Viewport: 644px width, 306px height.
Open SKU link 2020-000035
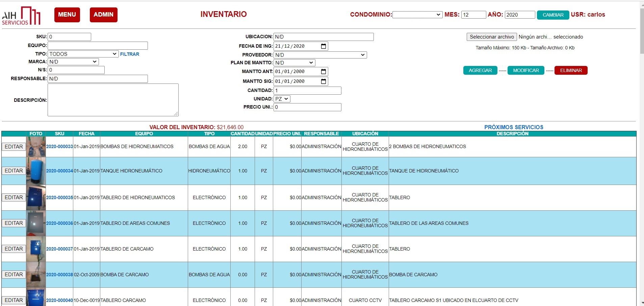[x=59, y=197]
